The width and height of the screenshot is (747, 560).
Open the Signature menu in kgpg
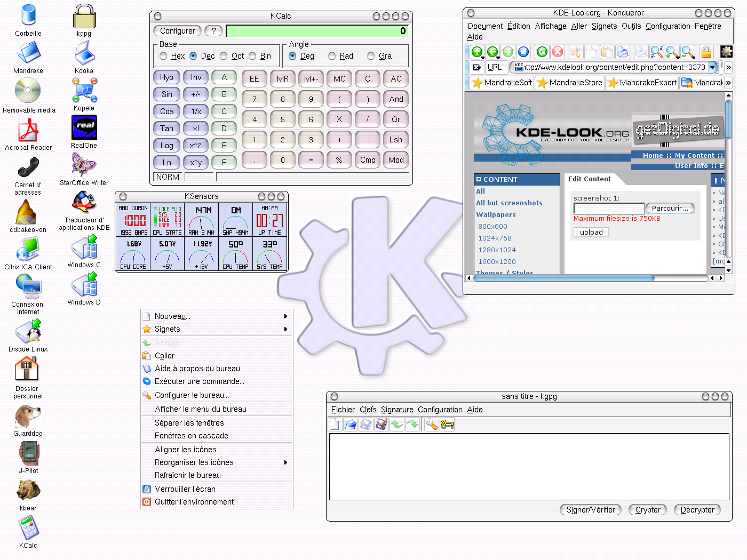[x=397, y=410]
